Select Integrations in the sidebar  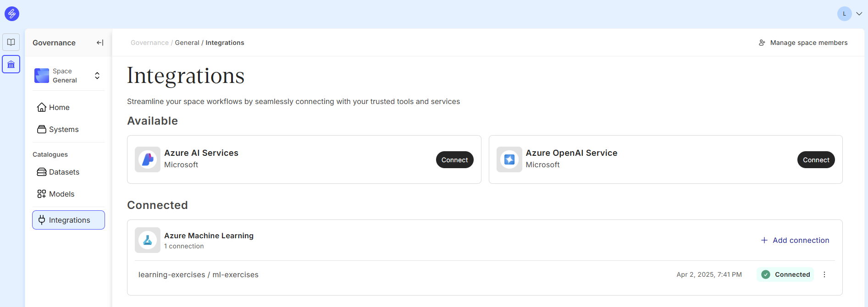69,220
